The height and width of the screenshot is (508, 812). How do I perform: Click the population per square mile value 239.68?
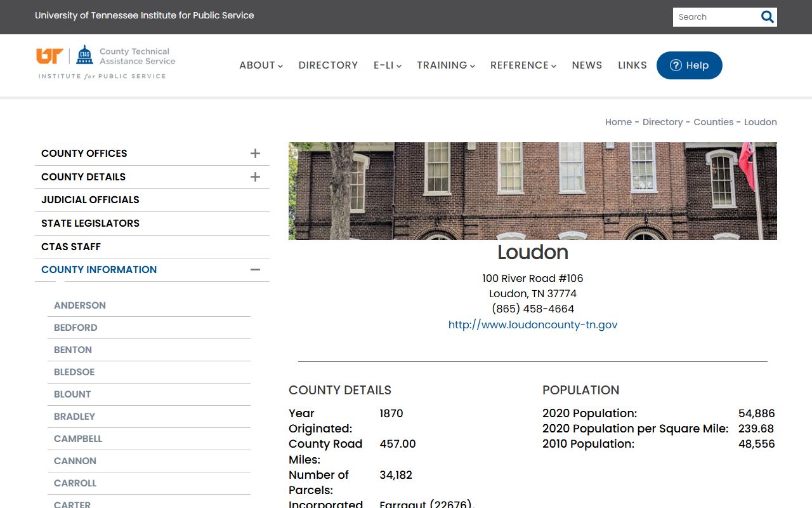756,429
